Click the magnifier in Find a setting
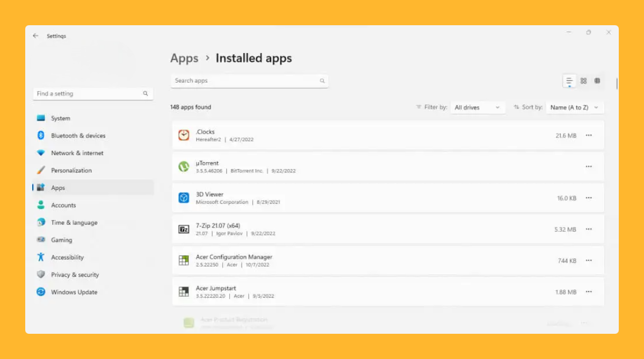644x359 pixels. (145, 93)
